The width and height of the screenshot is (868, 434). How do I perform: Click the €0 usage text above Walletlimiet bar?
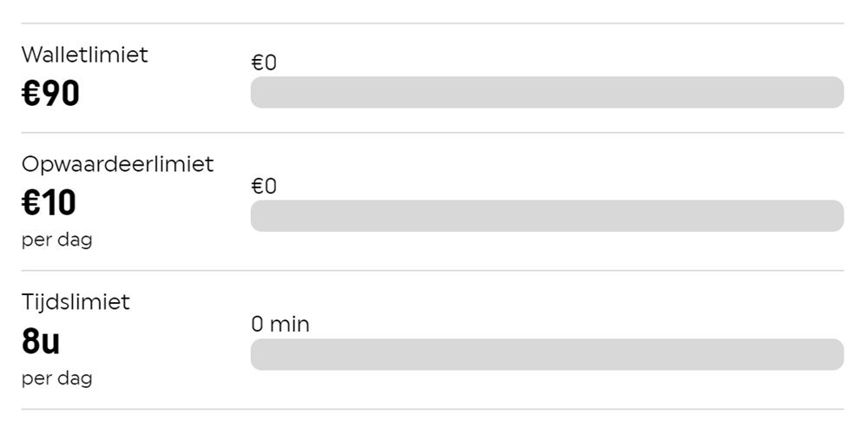(263, 62)
